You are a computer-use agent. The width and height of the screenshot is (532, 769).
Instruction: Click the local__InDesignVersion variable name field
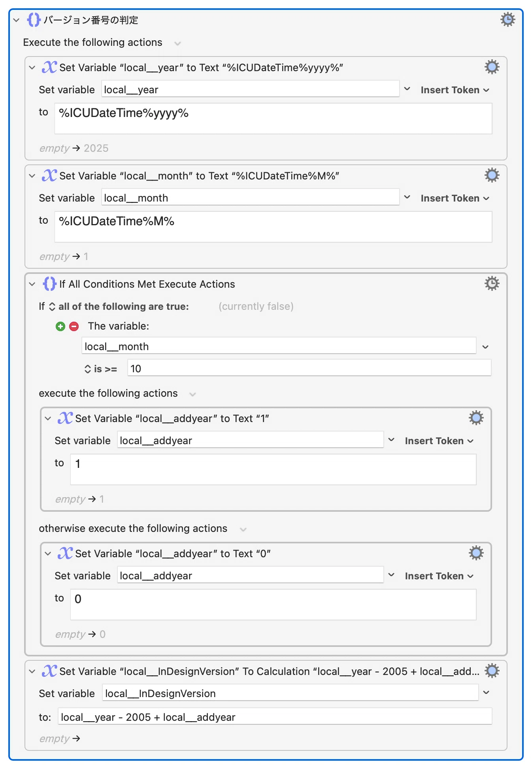tap(290, 693)
